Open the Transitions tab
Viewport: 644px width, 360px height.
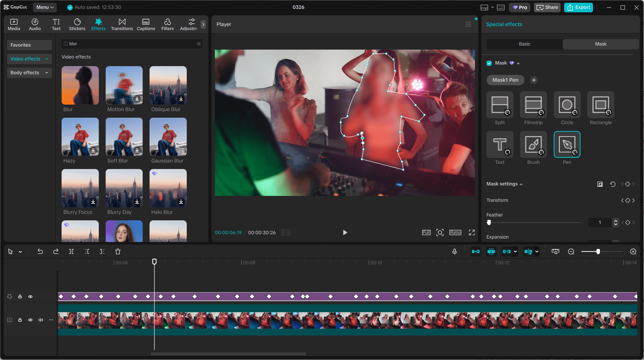pyautogui.click(x=122, y=24)
